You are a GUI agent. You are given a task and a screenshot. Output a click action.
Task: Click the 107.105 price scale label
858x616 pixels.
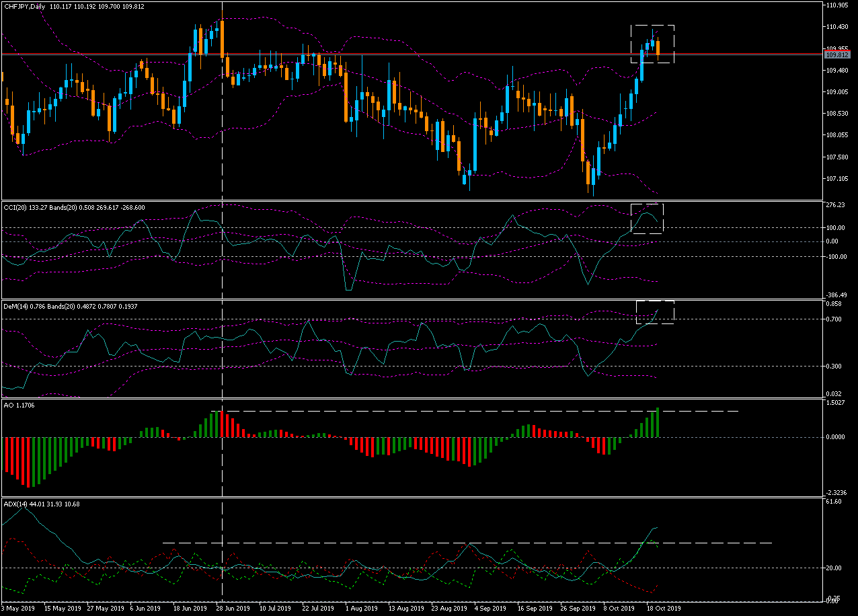[836, 178]
